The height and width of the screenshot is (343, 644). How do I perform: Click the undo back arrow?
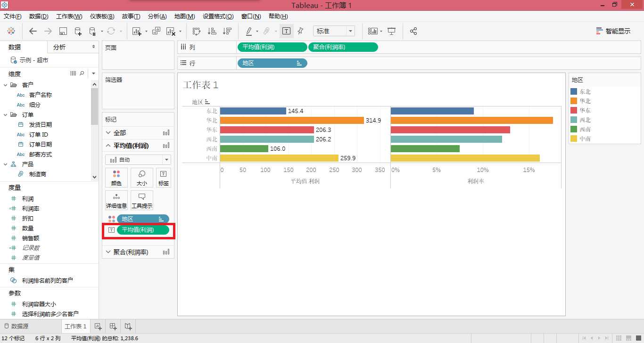pos(33,31)
